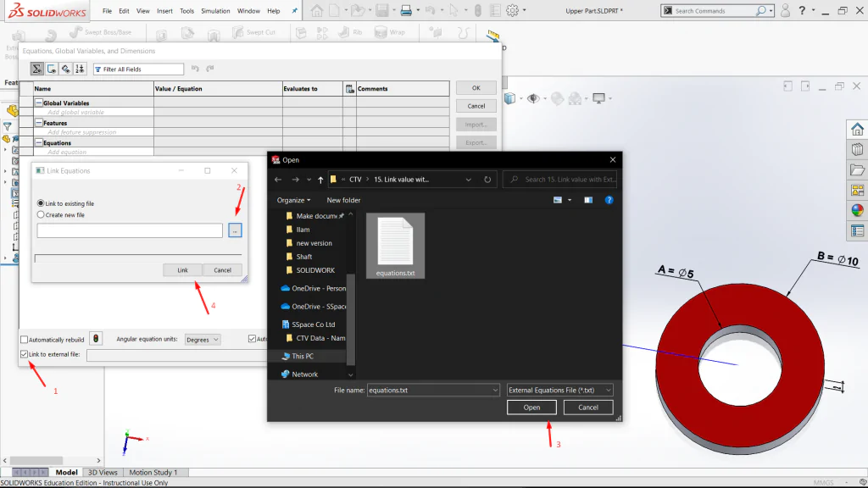Open External Equations File type dropdown

point(559,390)
